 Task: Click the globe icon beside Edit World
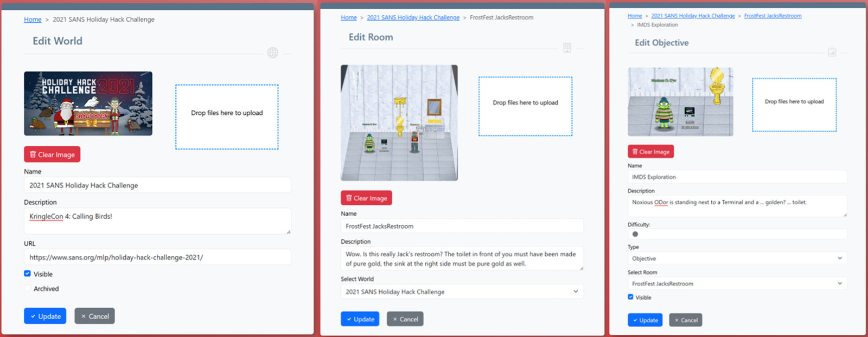272,53
